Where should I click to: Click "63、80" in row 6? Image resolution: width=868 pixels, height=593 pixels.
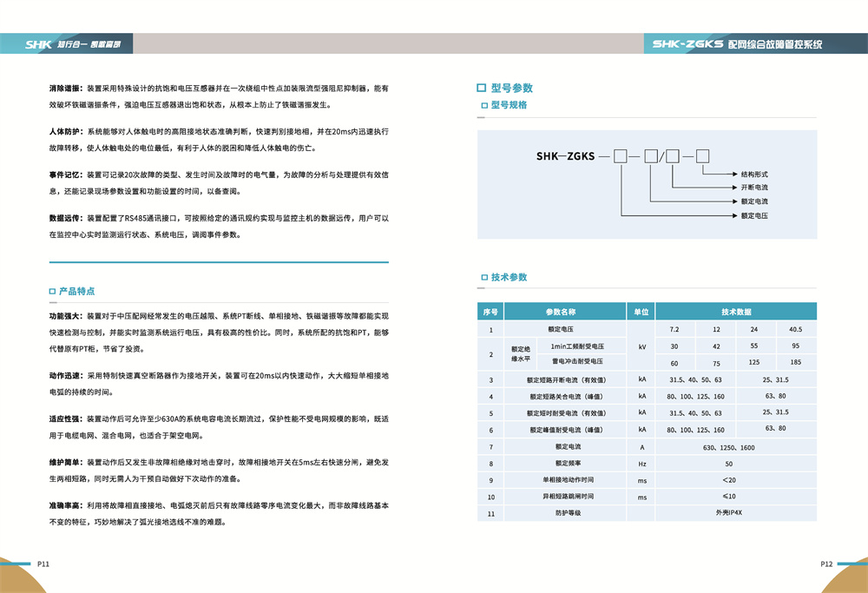(775, 429)
